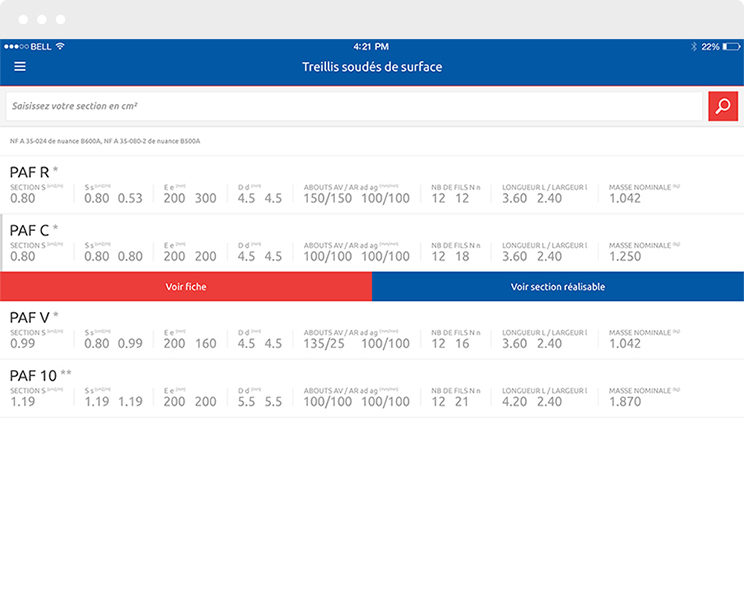The width and height of the screenshot is (744, 597).
Task: Click PAF 10 fils count 21
Action: [x=462, y=401]
